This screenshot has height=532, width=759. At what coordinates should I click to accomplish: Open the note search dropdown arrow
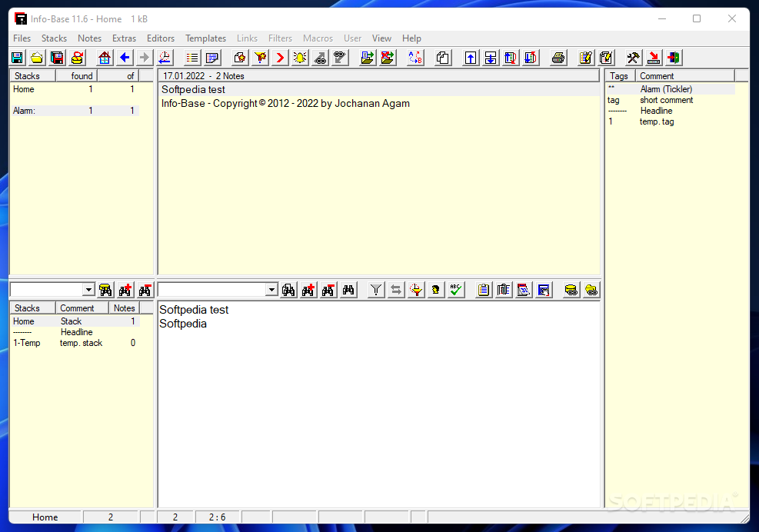click(x=271, y=290)
